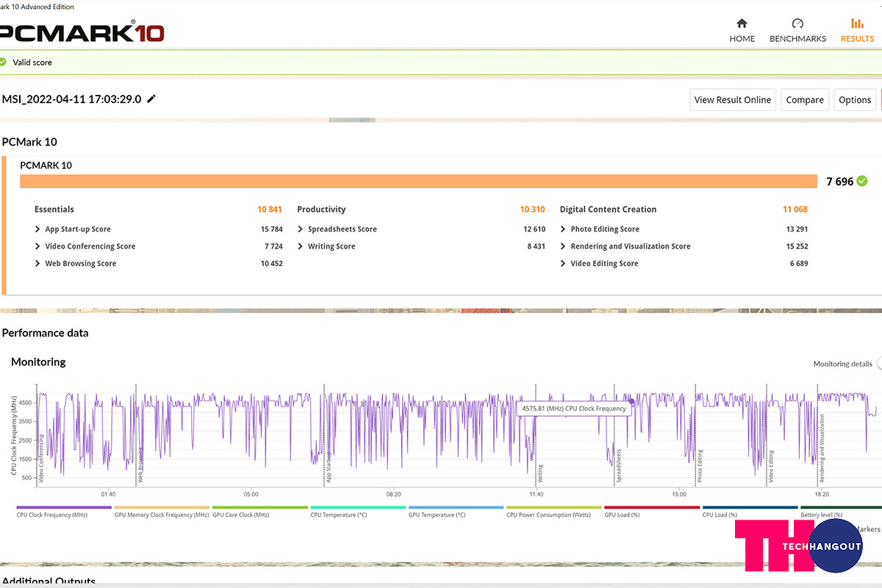Click the green check next to 7 696
This screenshot has width=882, height=588.
[x=862, y=181]
